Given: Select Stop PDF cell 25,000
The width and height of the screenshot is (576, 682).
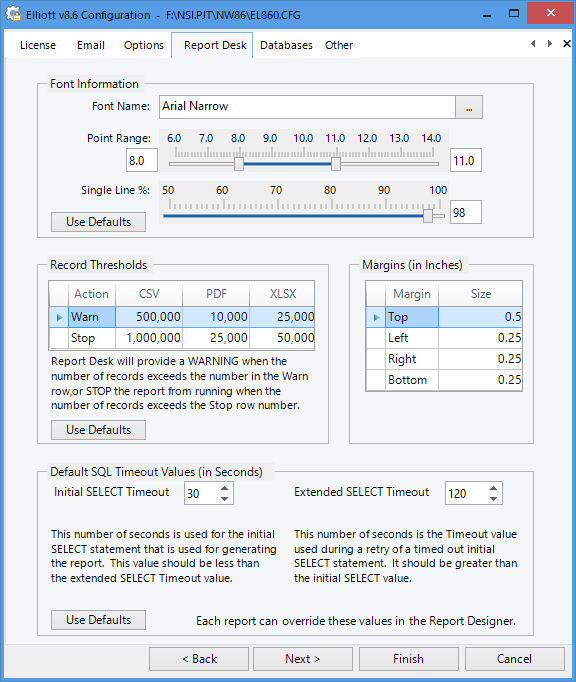Looking at the screenshot, I should (x=216, y=338).
